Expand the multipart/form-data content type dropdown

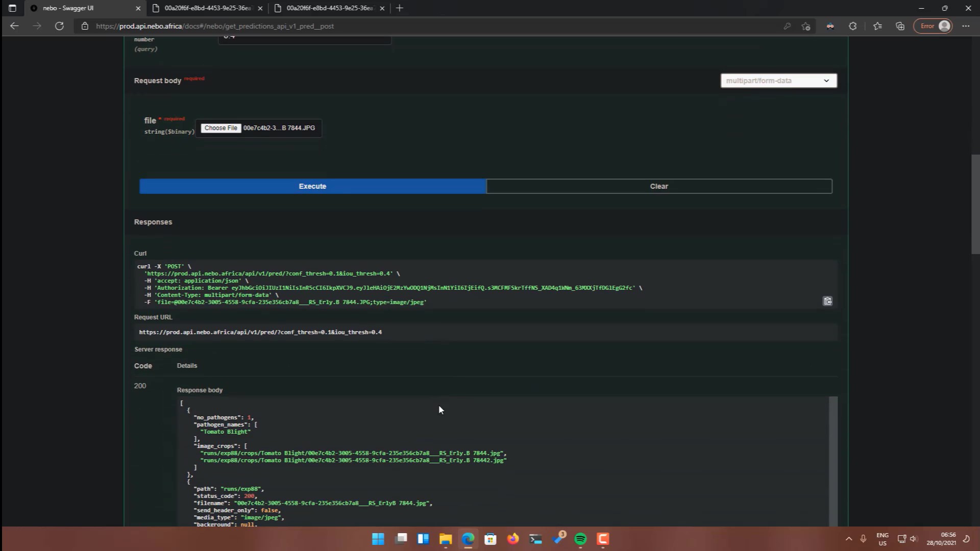click(x=778, y=81)
